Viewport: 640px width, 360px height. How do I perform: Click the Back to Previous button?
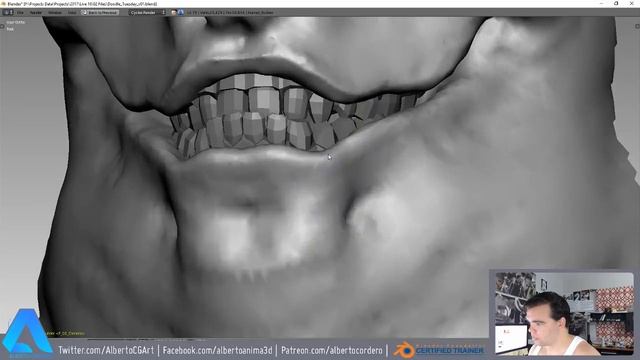[100, 13]
